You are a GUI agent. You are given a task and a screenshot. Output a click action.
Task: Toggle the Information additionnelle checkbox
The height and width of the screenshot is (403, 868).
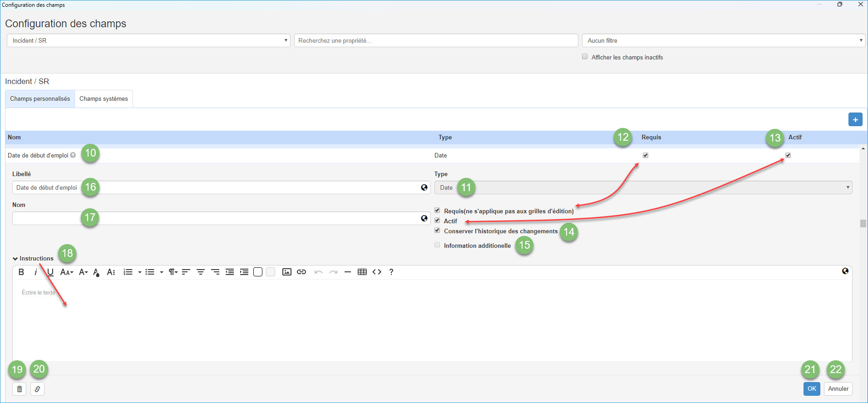click(437, 245)
